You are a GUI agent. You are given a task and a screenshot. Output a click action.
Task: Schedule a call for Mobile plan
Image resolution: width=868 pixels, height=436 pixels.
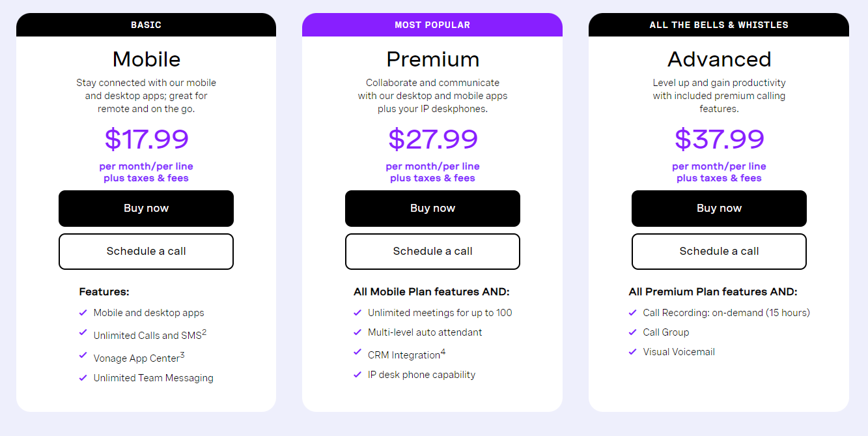(x=146, y=252)
